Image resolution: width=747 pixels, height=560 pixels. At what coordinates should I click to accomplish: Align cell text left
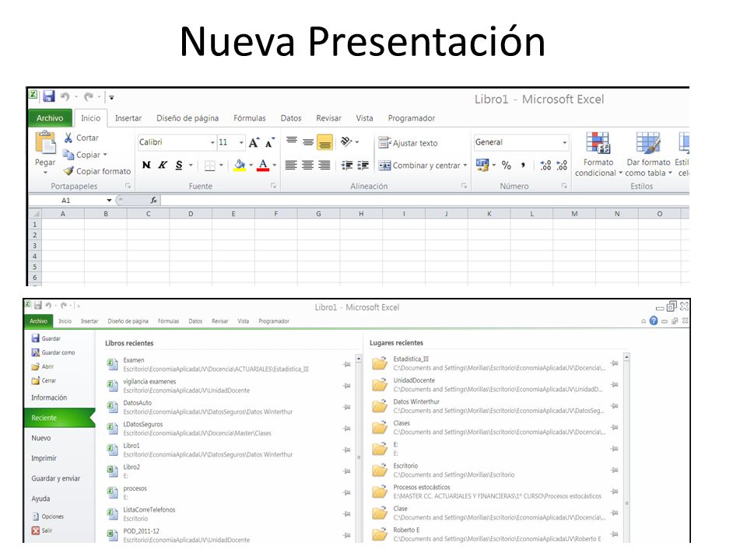(291, 165)
